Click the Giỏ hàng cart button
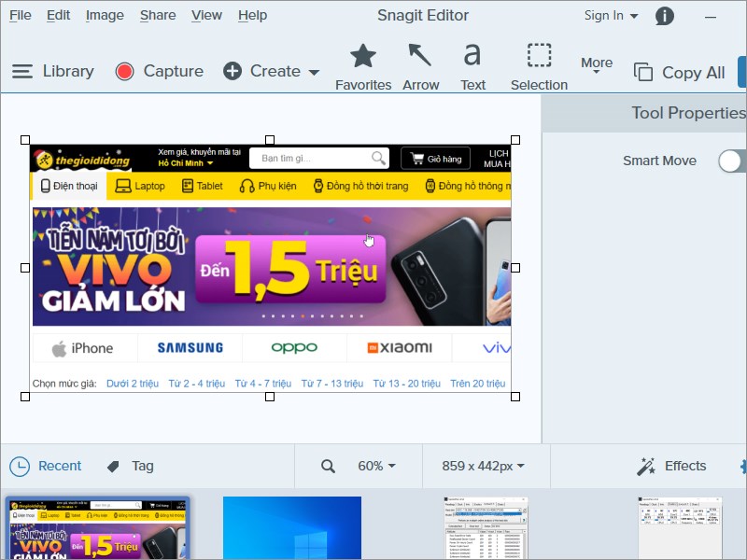The height and width of the screenshot is (560, 747). coord(435,159)
